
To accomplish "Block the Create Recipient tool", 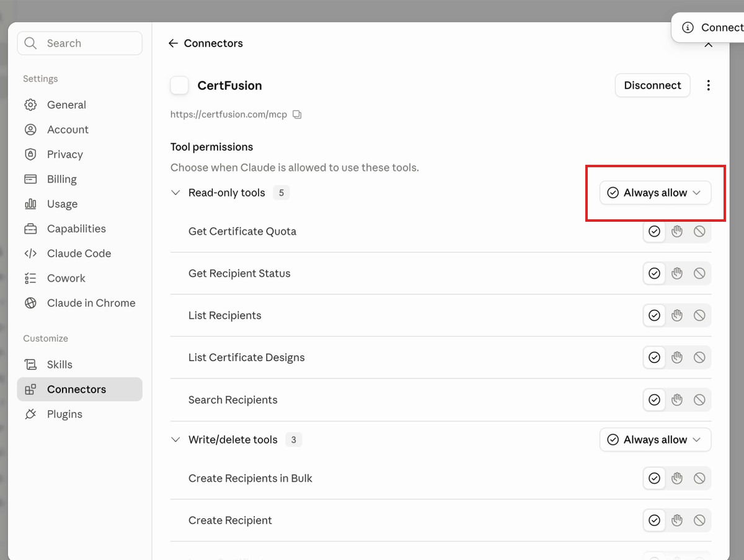I will (699, 520).
